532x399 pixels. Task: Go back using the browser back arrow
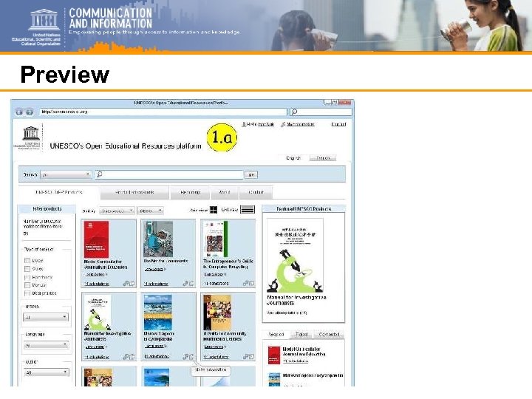pos(19,112)
